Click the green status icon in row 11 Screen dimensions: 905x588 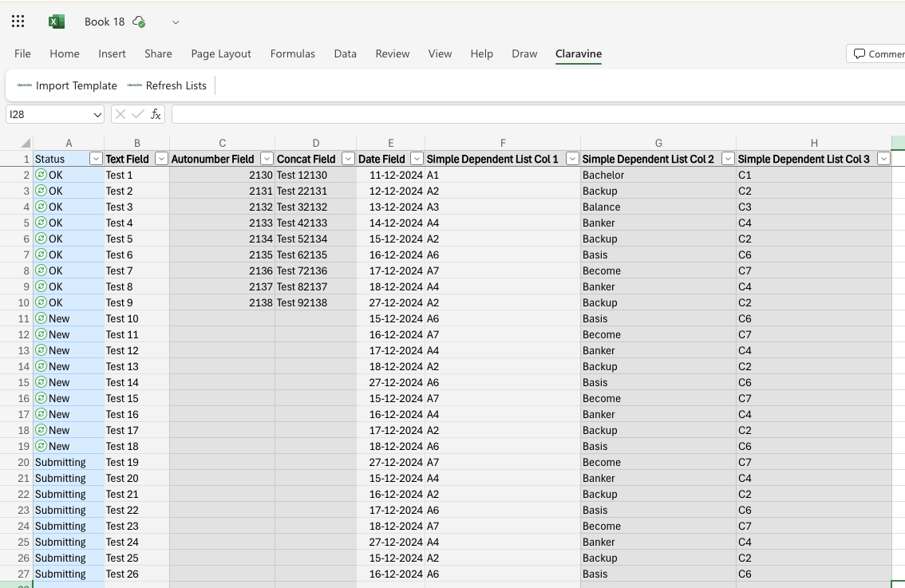coord(41,318)
